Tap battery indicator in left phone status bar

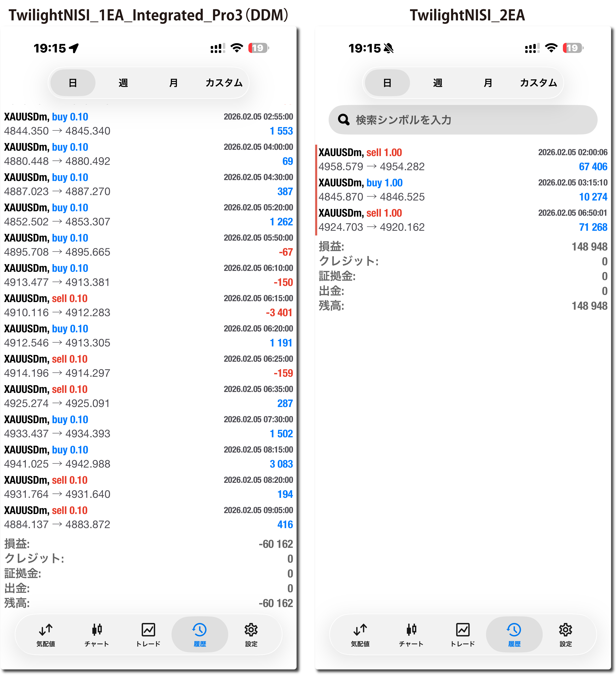[258, 48]
